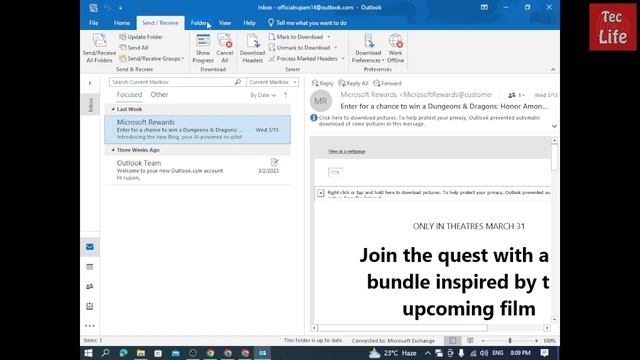This screenshot has height=360, width=640.
Task: Open the Outlook Team welcome email
Action: [x=198, y=170]
